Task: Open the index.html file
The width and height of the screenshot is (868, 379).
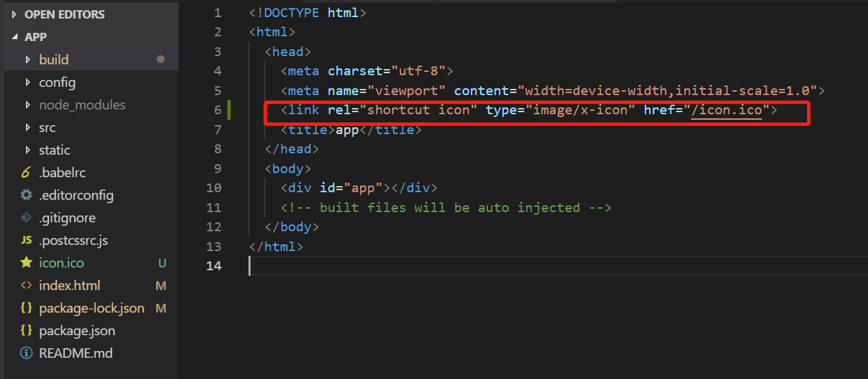Action: coord(69,285)
